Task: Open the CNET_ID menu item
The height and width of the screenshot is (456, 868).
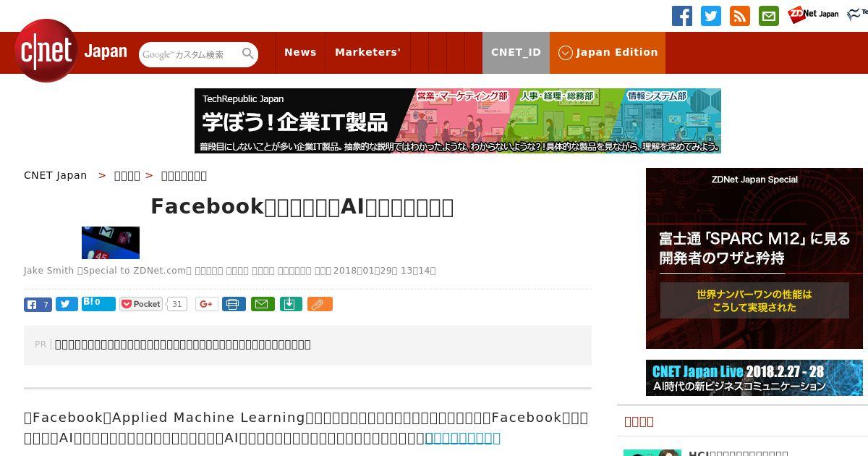Action: (516, 53)
